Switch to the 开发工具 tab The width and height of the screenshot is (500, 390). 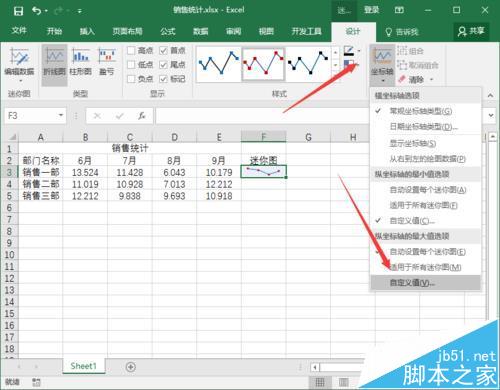click(x=306, y=31)
